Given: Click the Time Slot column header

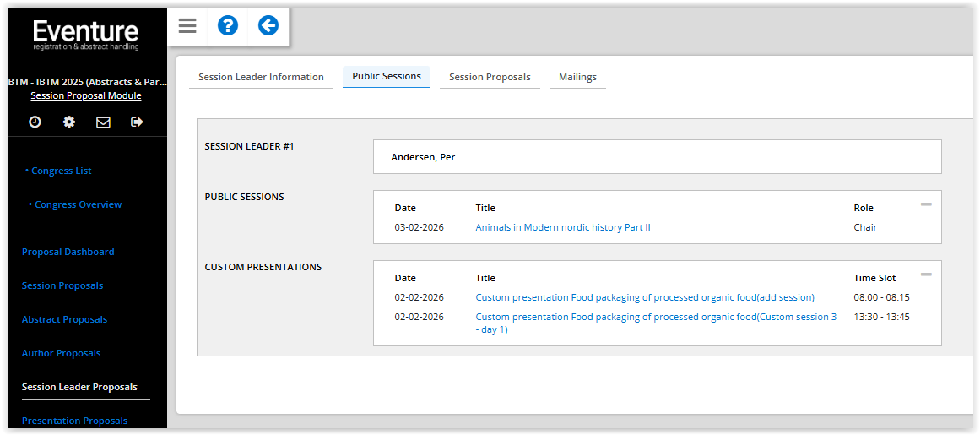Looking at the screenshot, I should click(x=875, y=278).
